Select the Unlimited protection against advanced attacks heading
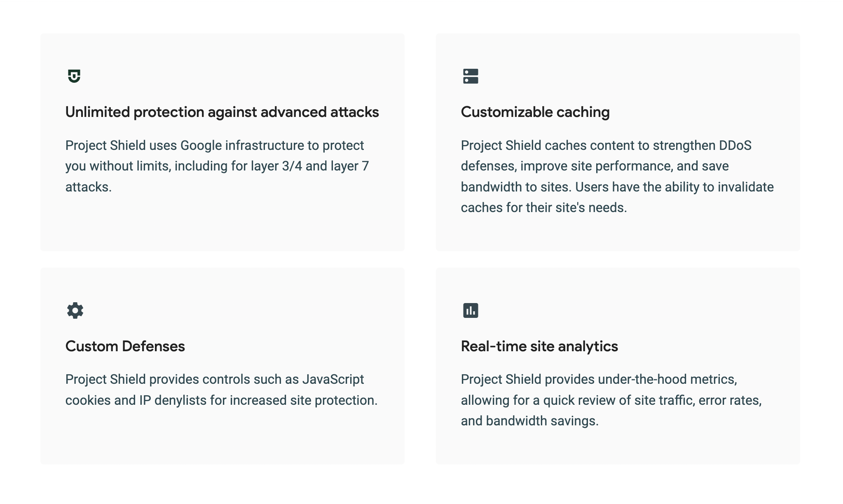This screenshot has width=843, height=504. tap(222, 112)
